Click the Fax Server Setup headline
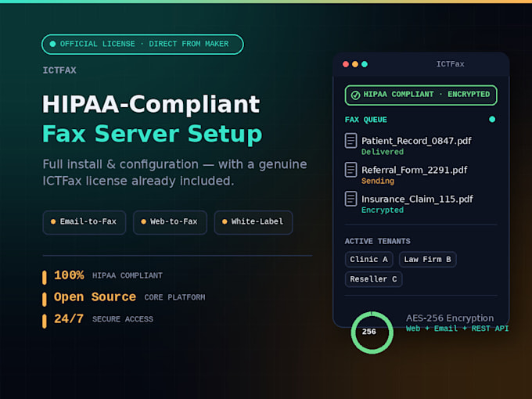The height and width of the screenshot is (399, 532). click(x=153, y=134)
